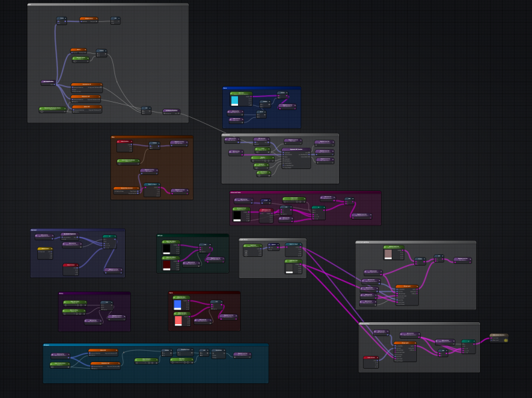
Task: Click the blue color swatch in the dark red group
Action: point(178,304)
